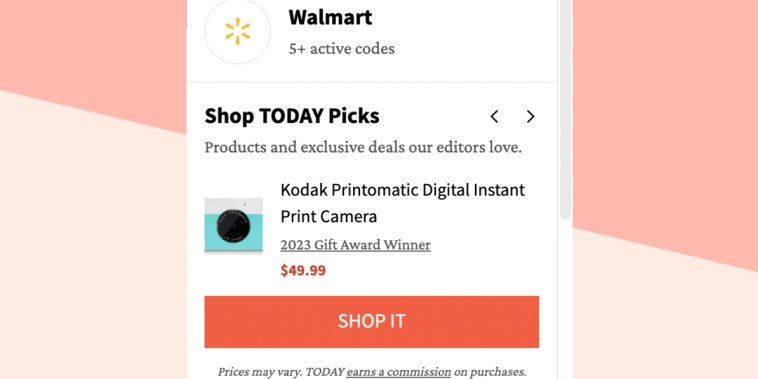Click the black lens on camera image
The image size is (758, 379).
233,226
